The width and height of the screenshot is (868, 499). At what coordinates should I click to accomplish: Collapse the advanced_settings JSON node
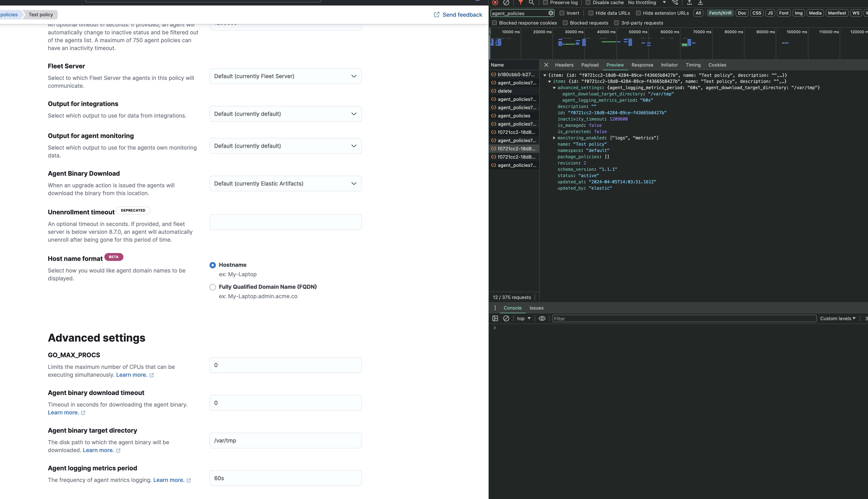[554, 88]
